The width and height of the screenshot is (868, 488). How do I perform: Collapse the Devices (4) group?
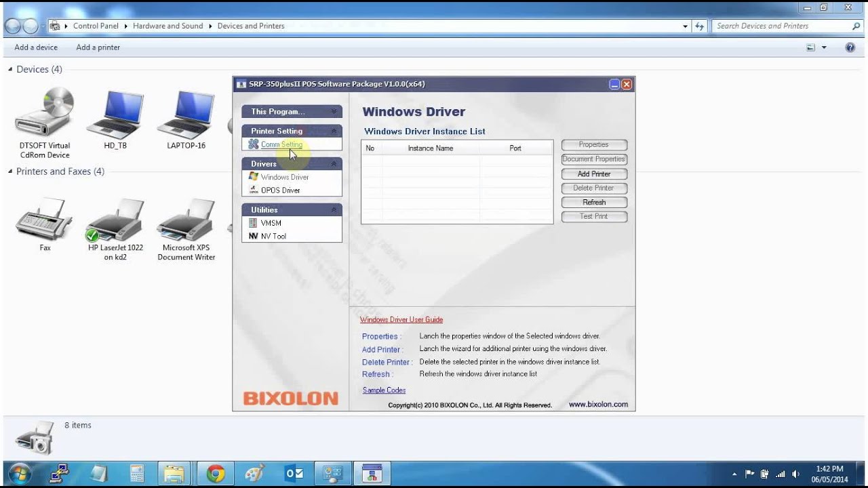11,69
